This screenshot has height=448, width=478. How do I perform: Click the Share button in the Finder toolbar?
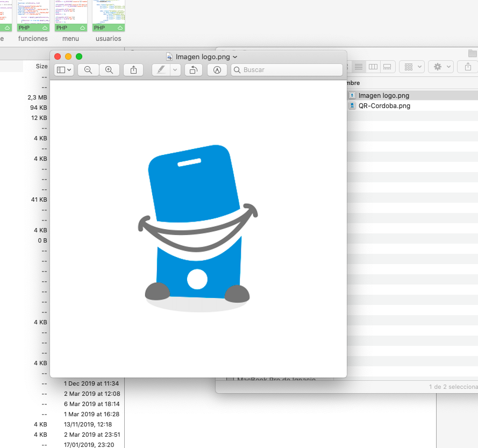(468, 67)
